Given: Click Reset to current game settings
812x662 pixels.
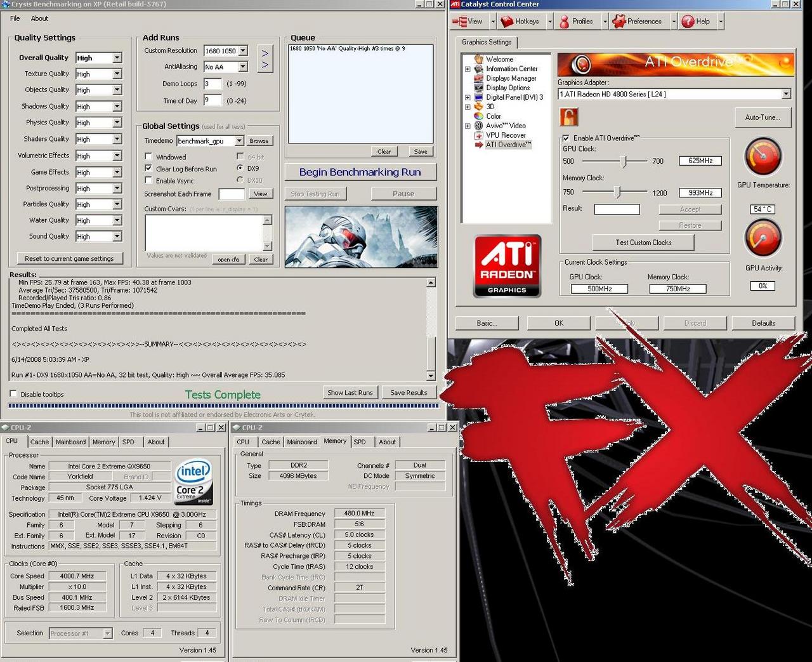Looking at the screenshot, I should [70, 258].
